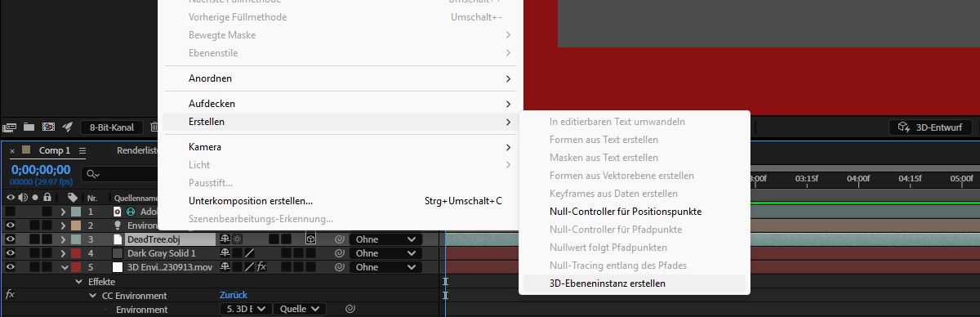This screenshot has width=980, height=317.
Task: Lock the DeadTree.obj layer
Action: (47, 239)
